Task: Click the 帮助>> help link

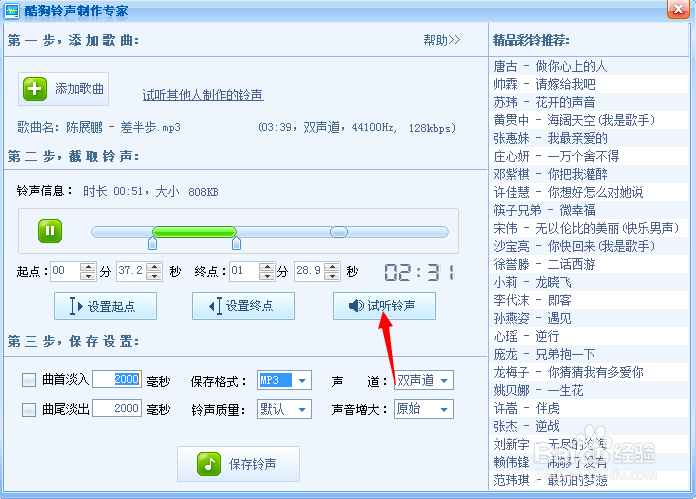Action: point(442,40)
